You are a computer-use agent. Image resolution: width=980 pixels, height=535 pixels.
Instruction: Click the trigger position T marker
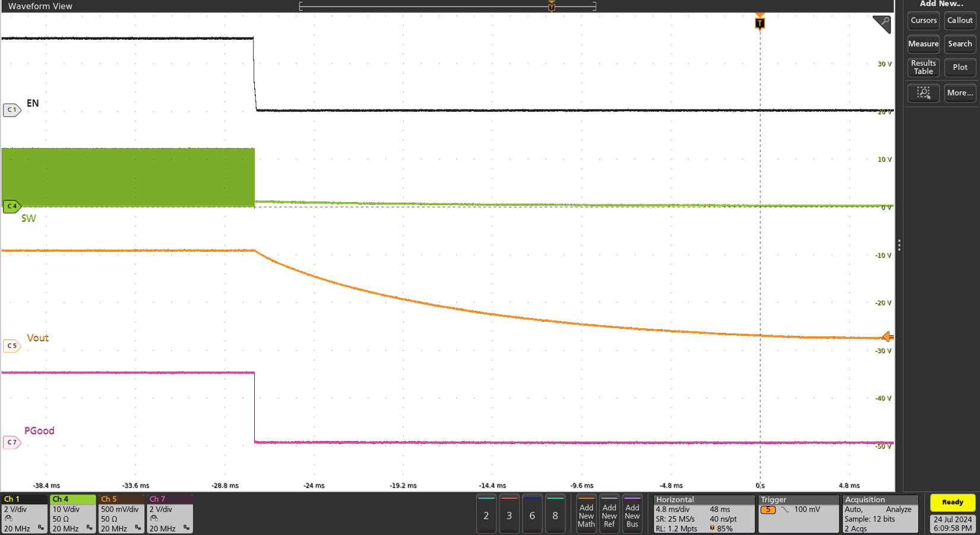760,23
